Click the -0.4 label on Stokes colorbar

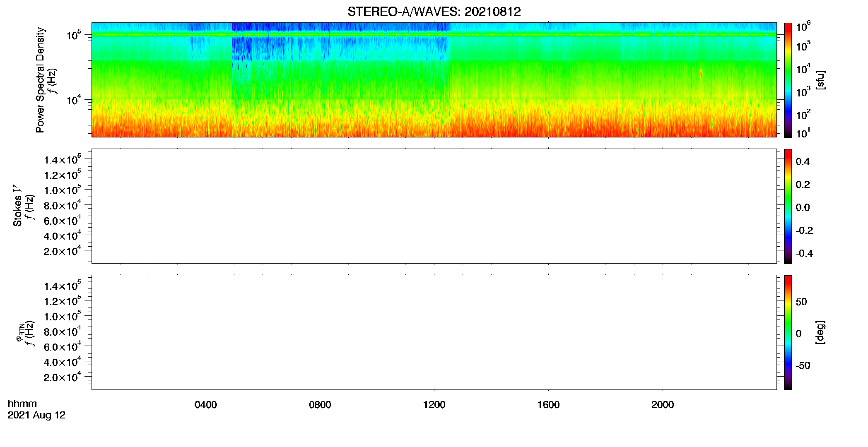click(804, 254)
